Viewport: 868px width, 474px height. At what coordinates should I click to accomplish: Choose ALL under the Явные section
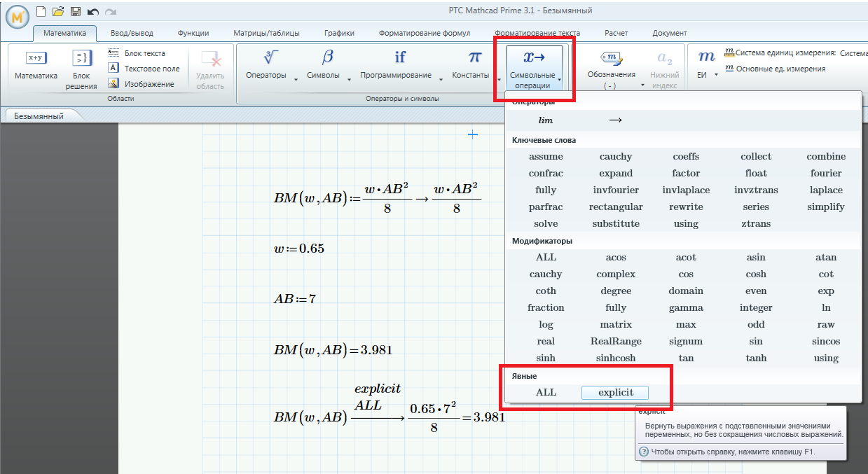(546, 392)
